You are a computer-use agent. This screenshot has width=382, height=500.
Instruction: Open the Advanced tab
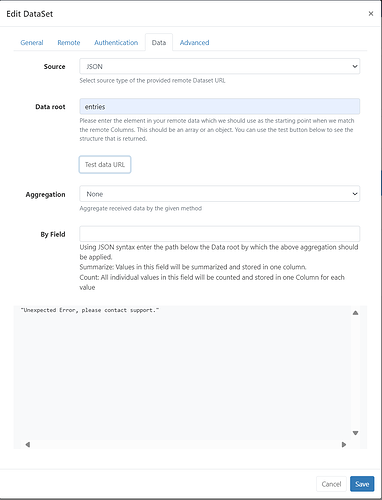pos(195,43)
